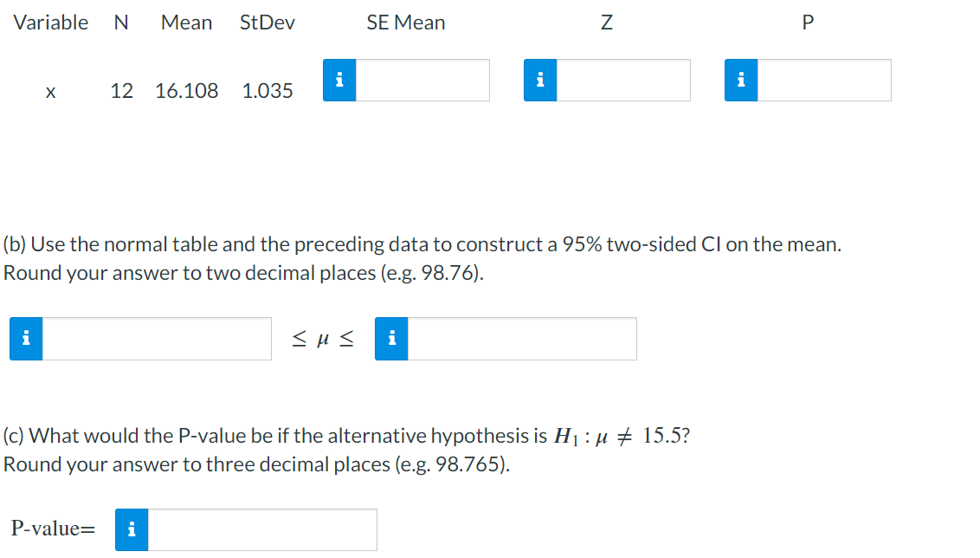Select the upper confidence bound input box
This screenshot has height=558, width=980.
523,339
